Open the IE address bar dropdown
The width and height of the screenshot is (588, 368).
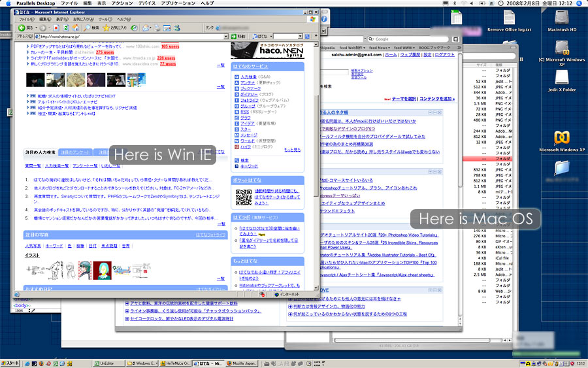(x=226, y=37)
